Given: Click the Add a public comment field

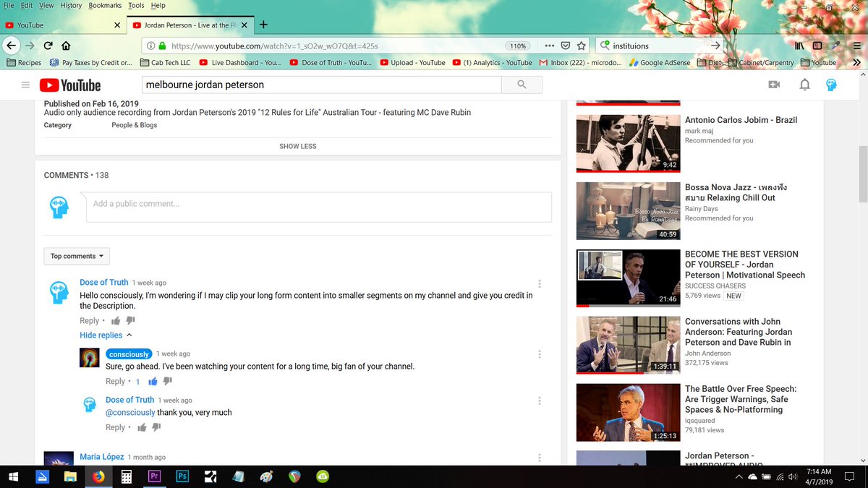Looking at the screenshot, I should (318, 207).
